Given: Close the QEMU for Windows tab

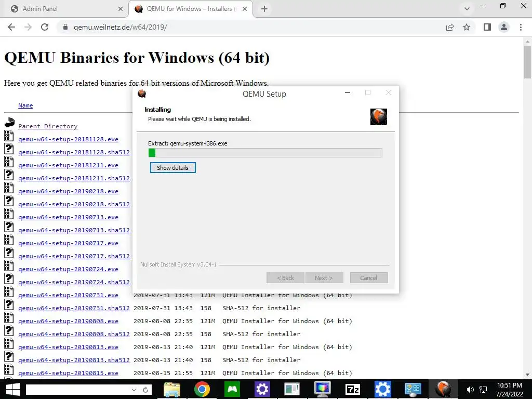Looking at the screenshot, I should (x=245, y=9).
